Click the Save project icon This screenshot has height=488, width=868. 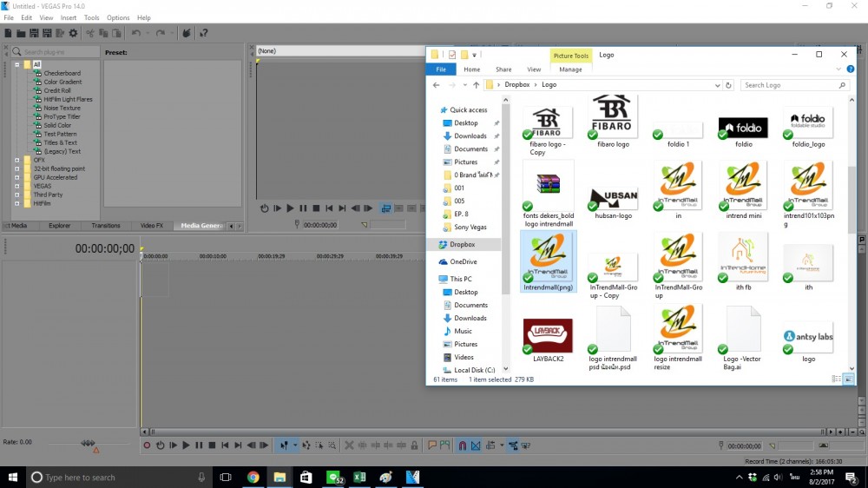pyautogui.click(x=34, y=33)
